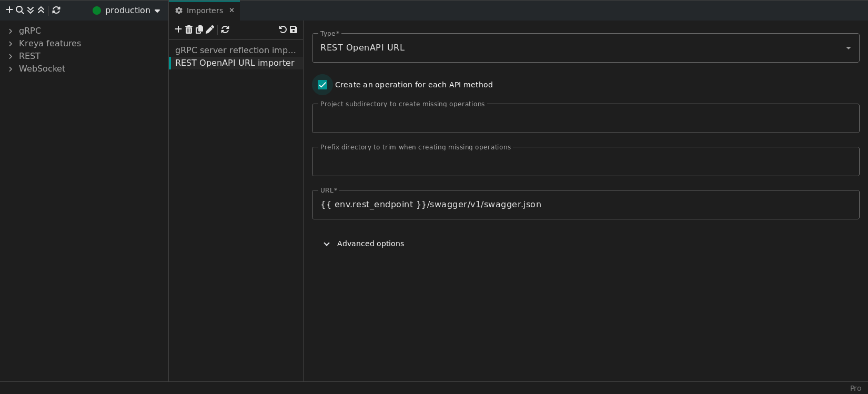Viewport: 868px width, 394px height.
Task: Click the add new importer plus icon
Action: click(x=178, y=29)
